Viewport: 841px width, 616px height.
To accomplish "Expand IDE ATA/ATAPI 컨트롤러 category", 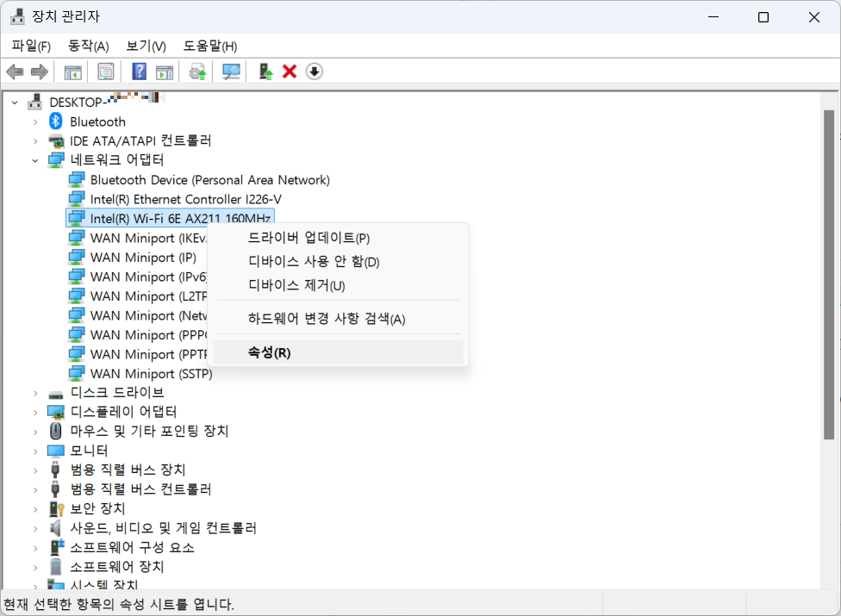I will (x=35, y=141).
